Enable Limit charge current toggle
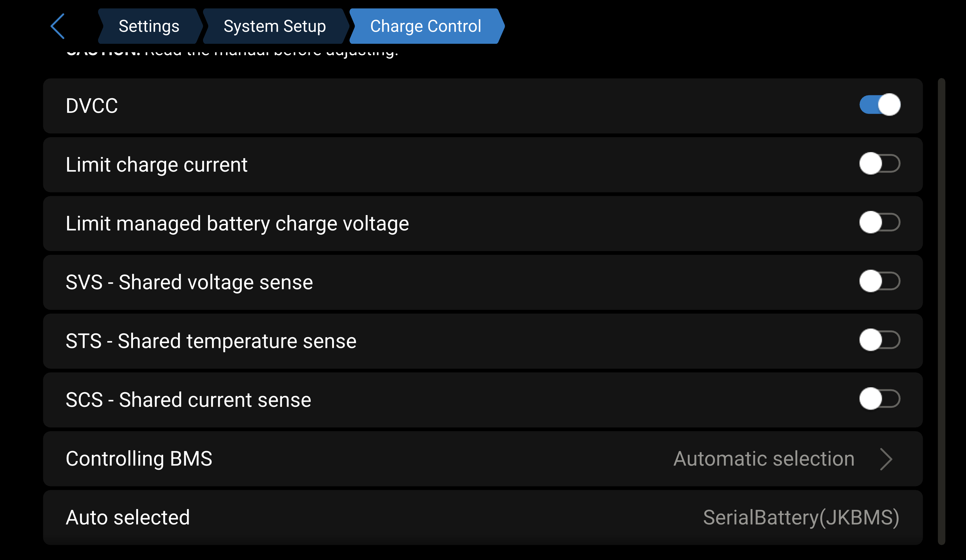 tap(880, 164)
